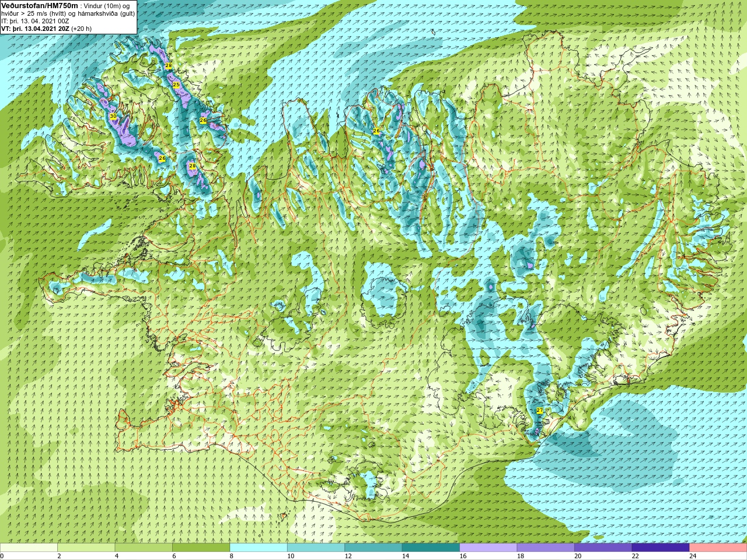Click the scale number 20 on the color bar
747x560 pixels.
pyautogui.click(x=578, y=556)
